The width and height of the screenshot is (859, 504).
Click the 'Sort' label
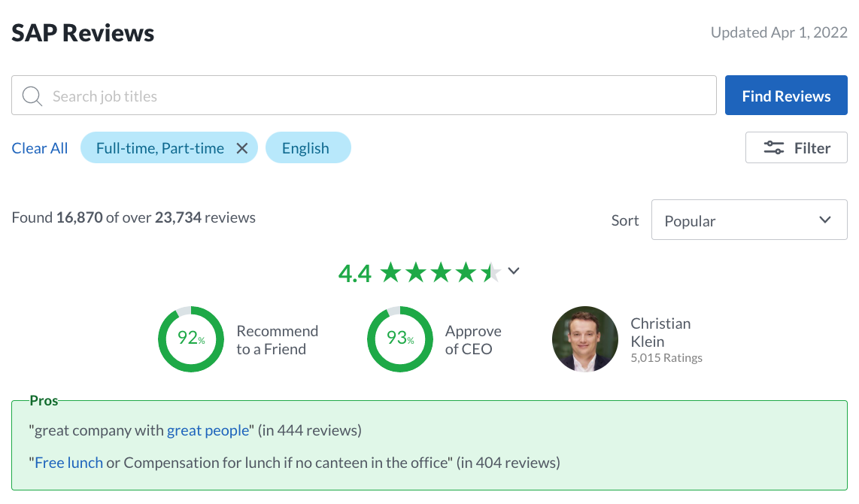click(625, 220)
